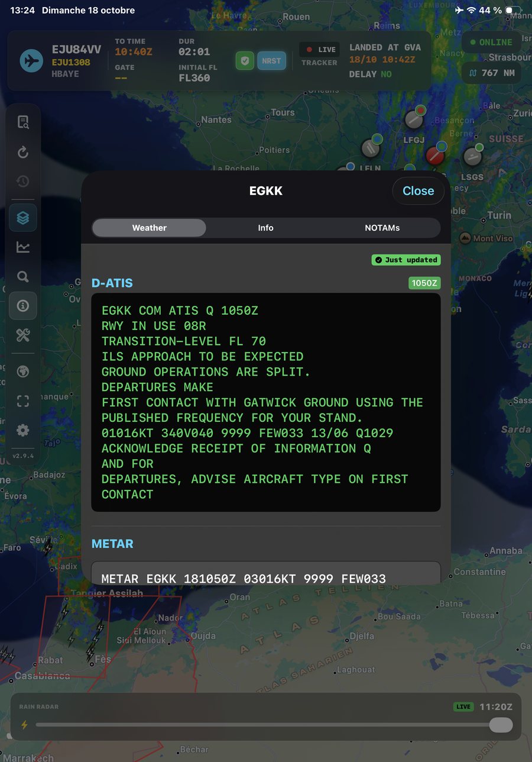This screenshot has height=762, width=532.
Task: Open the NOTAMs tab
Action: [382, 228]
